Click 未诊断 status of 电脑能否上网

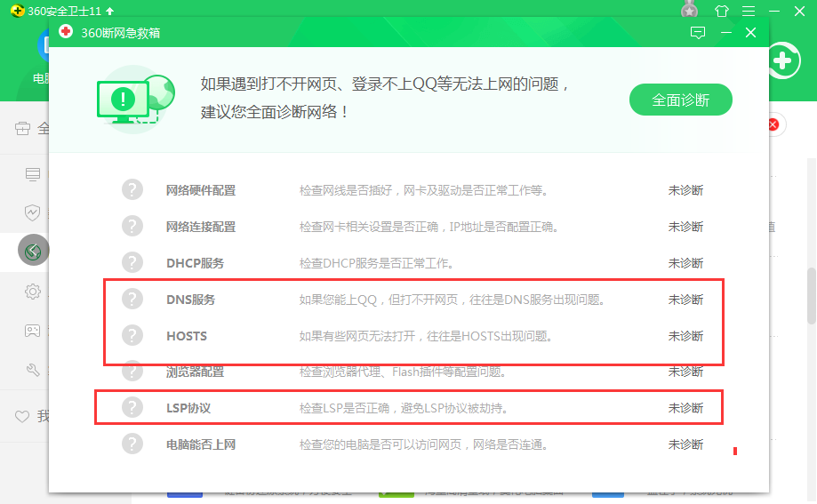[x=685, y=444]
